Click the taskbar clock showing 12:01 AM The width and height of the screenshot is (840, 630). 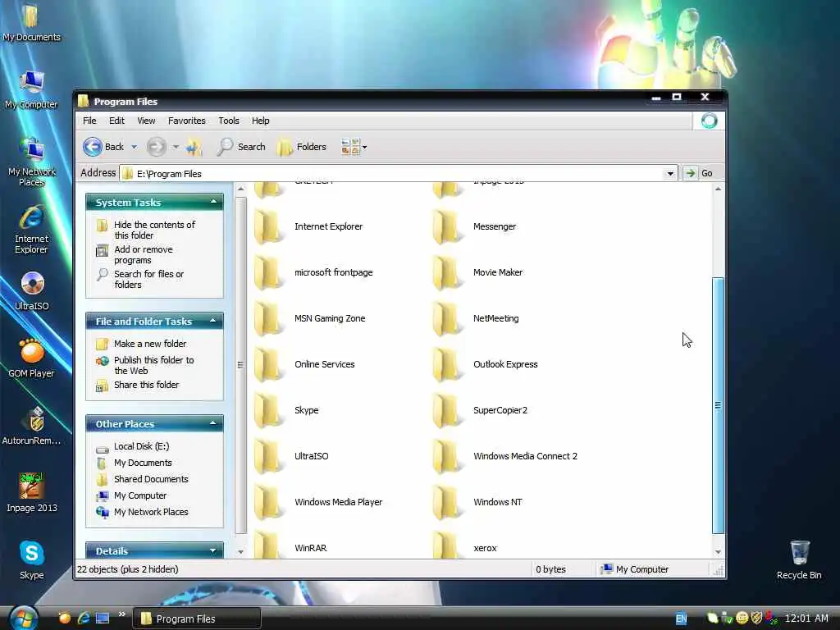pos(806,619)
